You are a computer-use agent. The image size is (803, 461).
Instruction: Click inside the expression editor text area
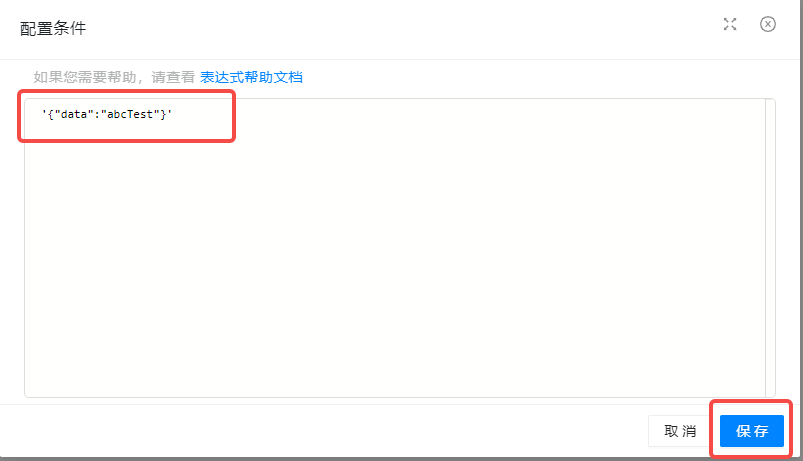[395, 248]
